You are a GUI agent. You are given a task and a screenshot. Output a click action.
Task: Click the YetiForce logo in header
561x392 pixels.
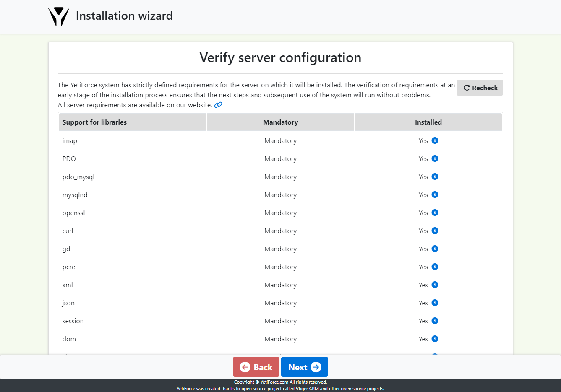click(x=59, y=17)
